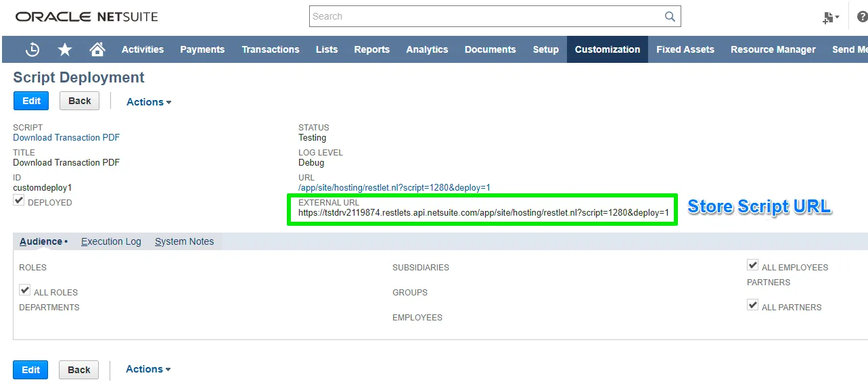The width and height of the screenshot is (868, 384).
Task: Open the Lists menu
Action: point(327,49)
